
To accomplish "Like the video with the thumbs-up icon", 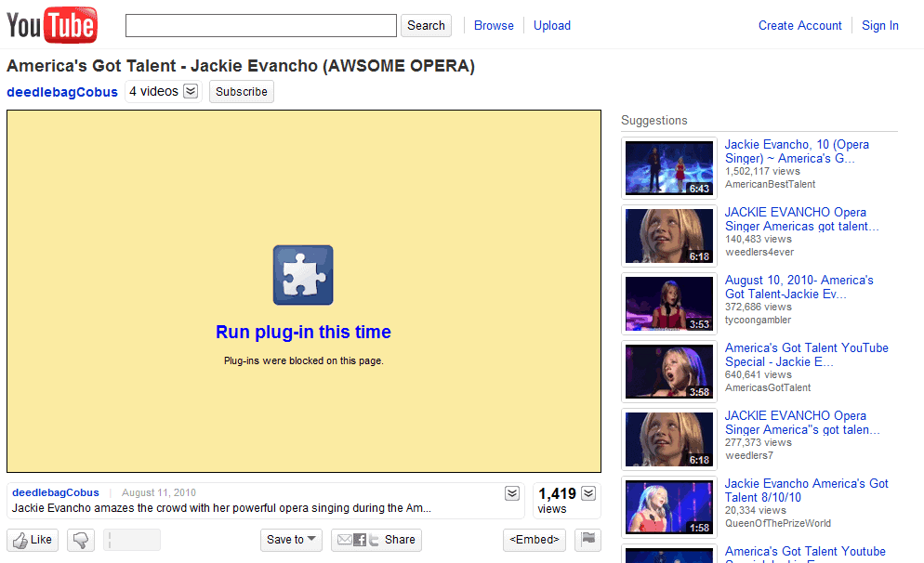I will tap(32, 540).
